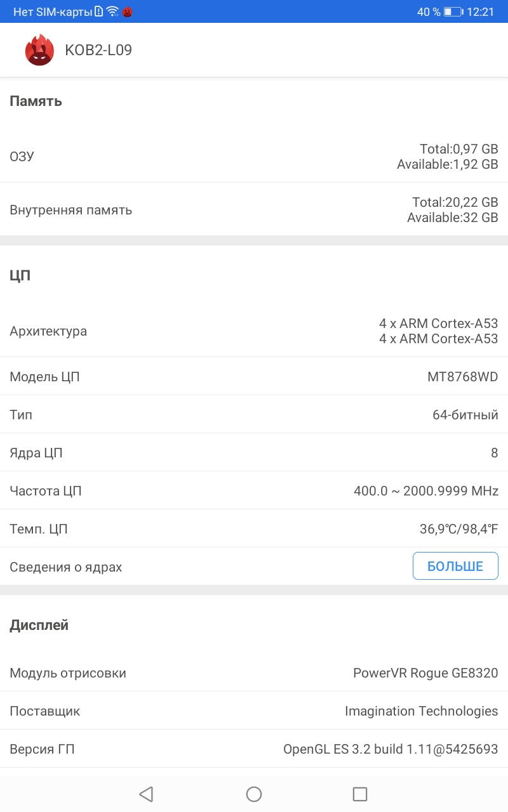Tap the KOB2-L09 device title

point(98,50)
